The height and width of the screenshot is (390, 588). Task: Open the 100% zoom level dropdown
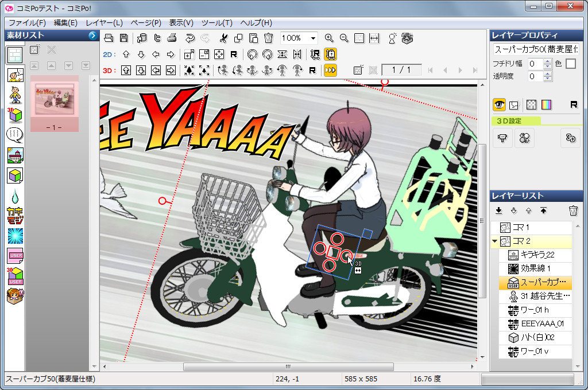(313, 38)
